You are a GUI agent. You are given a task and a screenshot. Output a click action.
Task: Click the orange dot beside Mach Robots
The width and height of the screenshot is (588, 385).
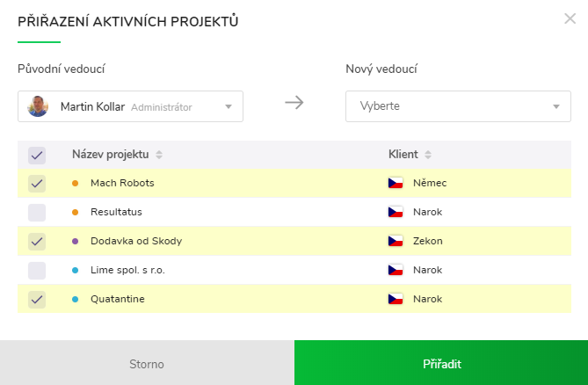point(75,183)
